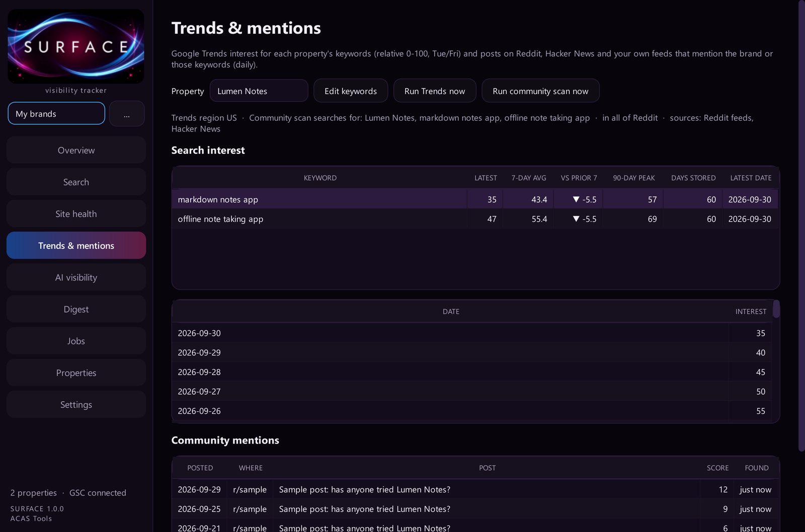Viewport: 805px width, 532px height.
Task: Click the DATE column header in interest table
Action: (x=451, y=312)
